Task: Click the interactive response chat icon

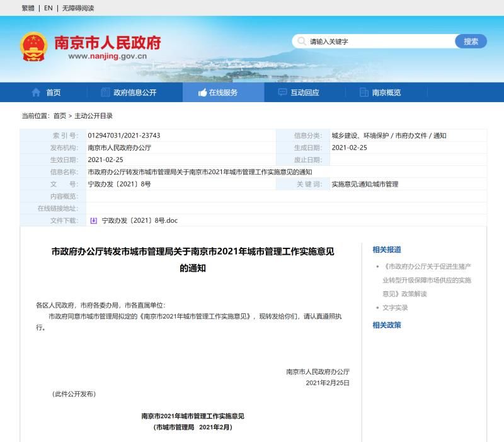Action: 282,92
